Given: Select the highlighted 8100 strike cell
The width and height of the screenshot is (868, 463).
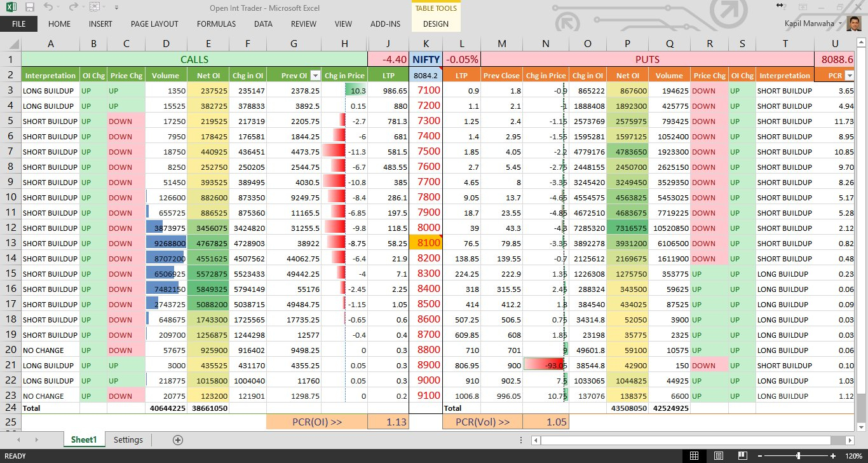Looking at the screenshot, I should click(428, 243).
